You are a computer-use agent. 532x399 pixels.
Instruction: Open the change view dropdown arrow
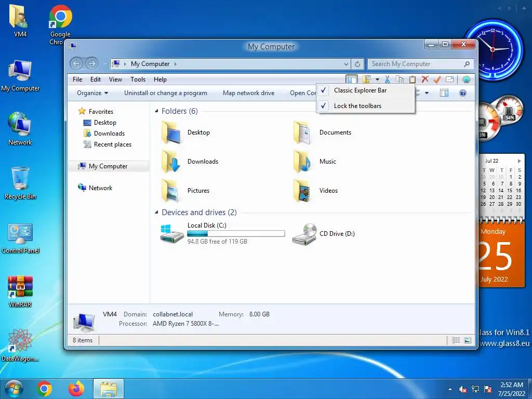coord(427,93)
